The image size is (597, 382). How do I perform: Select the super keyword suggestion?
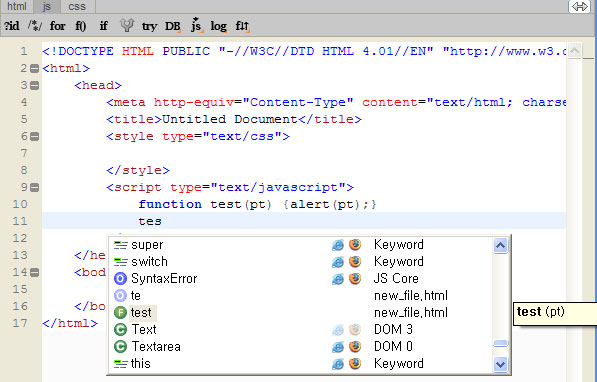[300, 245]
